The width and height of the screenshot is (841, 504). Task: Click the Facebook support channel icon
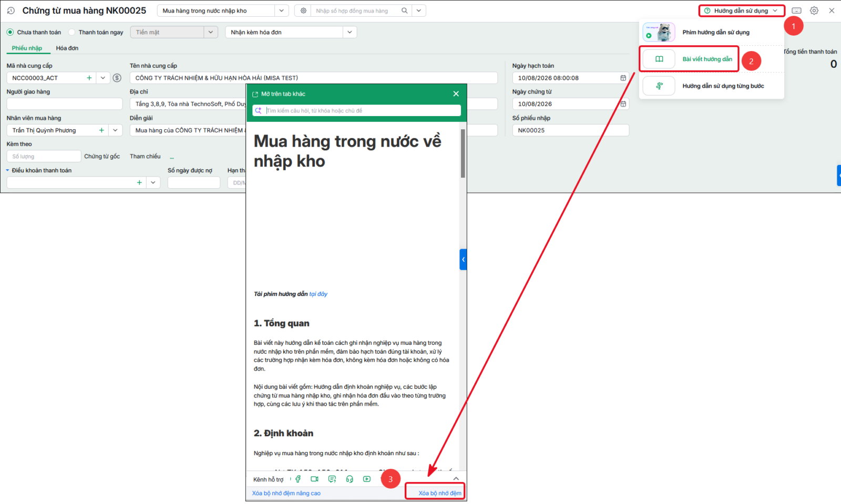(298, 479)
